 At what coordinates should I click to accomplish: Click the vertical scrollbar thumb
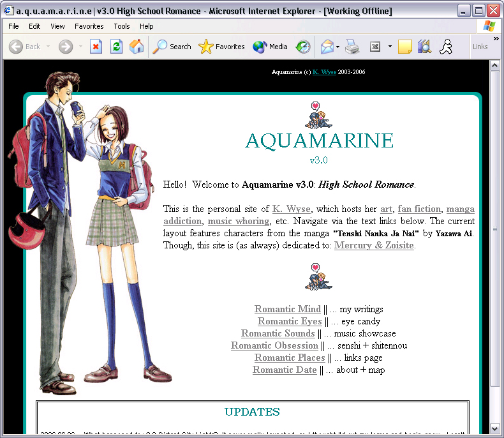[494, 229]
